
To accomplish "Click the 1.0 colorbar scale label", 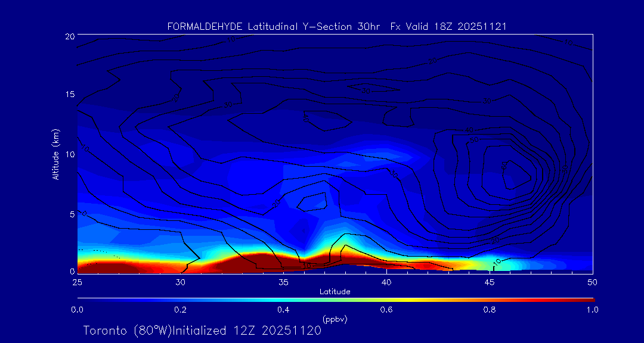I will tap(593, 310).
